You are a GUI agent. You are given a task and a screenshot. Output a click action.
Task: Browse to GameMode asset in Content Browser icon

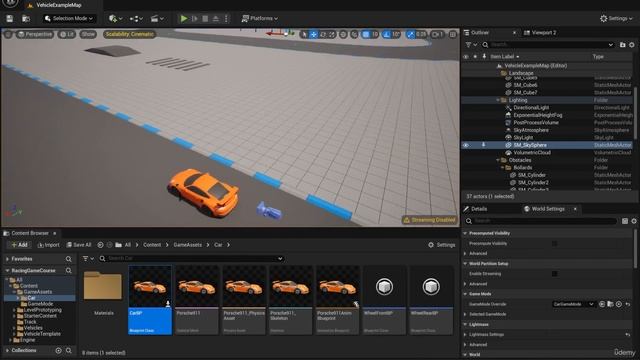coord(610,304)
